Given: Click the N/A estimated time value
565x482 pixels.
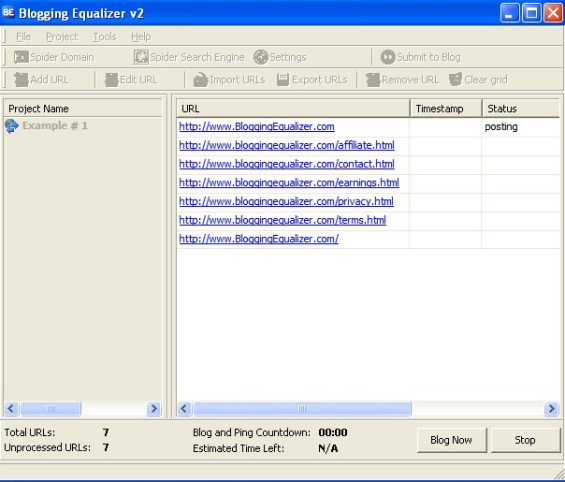Looking at the screenshot, I should pos(328,448).
